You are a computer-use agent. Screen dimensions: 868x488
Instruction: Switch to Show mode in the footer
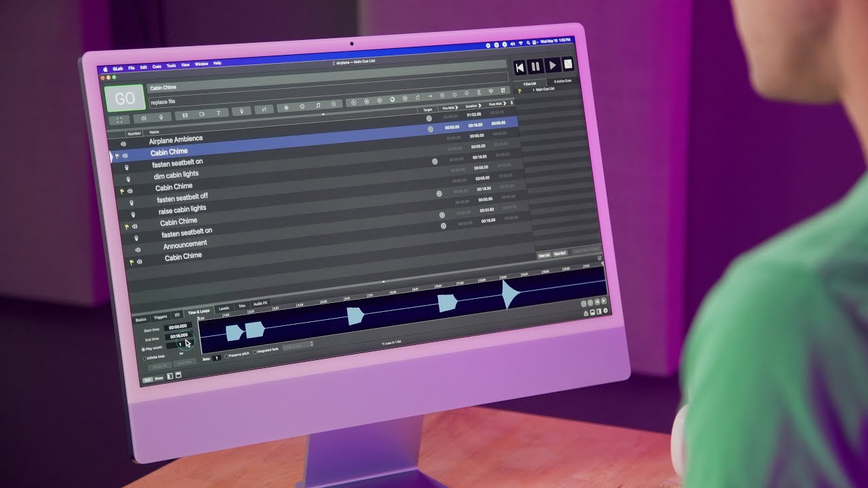coord(159,378)
